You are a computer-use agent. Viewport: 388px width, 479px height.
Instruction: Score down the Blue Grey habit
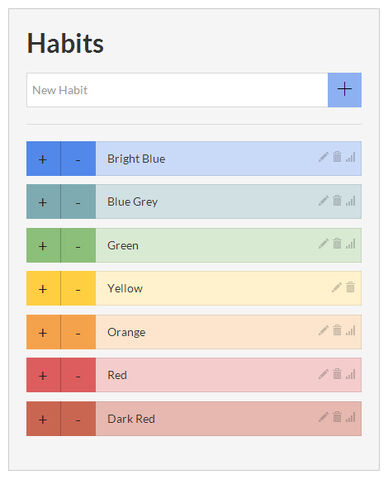click(x=78, y=202)
